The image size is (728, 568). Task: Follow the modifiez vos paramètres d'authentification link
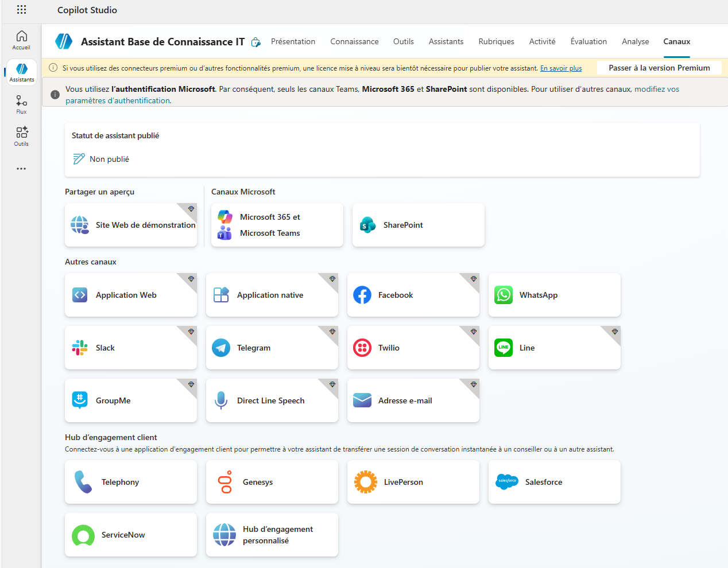[656, 90]
